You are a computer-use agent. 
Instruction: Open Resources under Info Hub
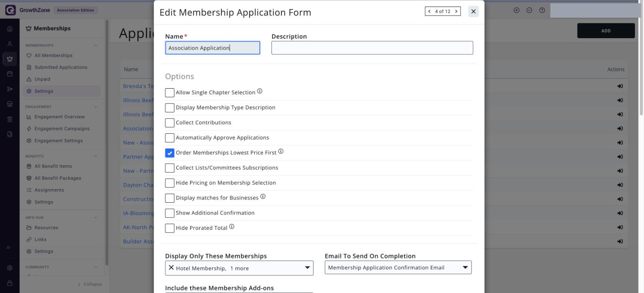pos(46,228)
